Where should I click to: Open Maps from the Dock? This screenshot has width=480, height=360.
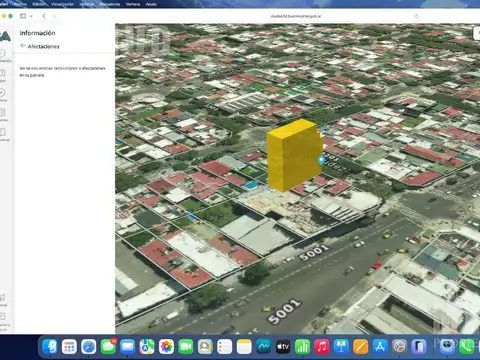(x=147, y=347)
